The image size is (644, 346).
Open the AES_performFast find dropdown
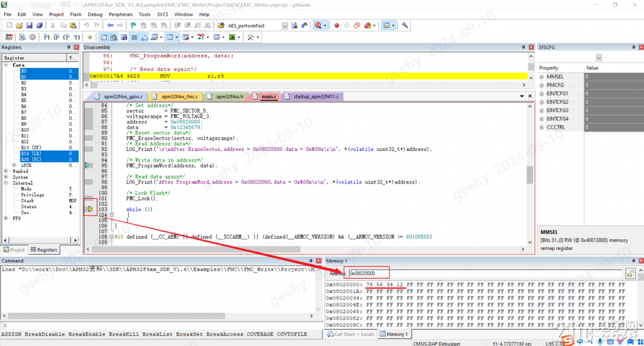[x=284, y=26]
